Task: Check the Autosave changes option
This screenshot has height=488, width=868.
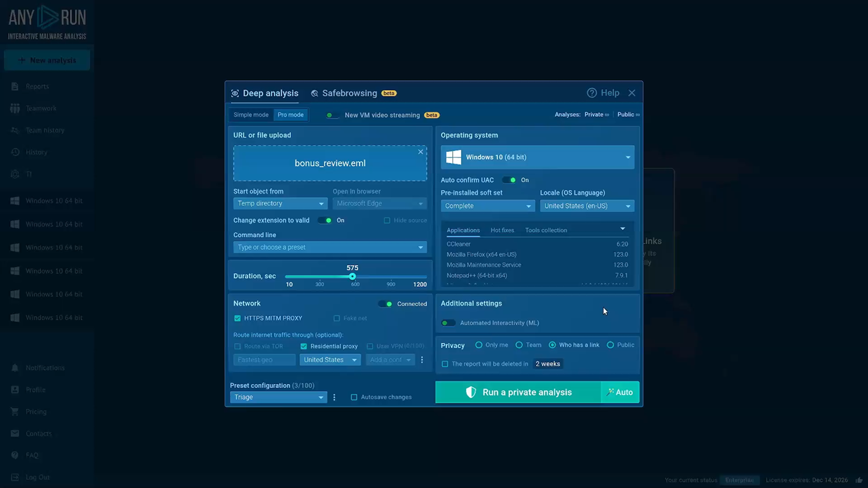Action: (x=354, y=397)
